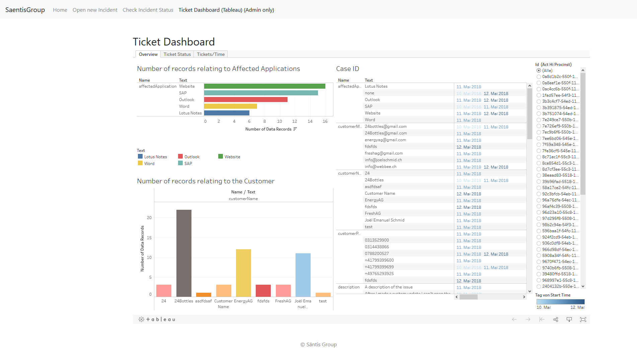Screen dimensions: 637x364
Task: Click the Tableau logo icon
Action: pos(157,320)
